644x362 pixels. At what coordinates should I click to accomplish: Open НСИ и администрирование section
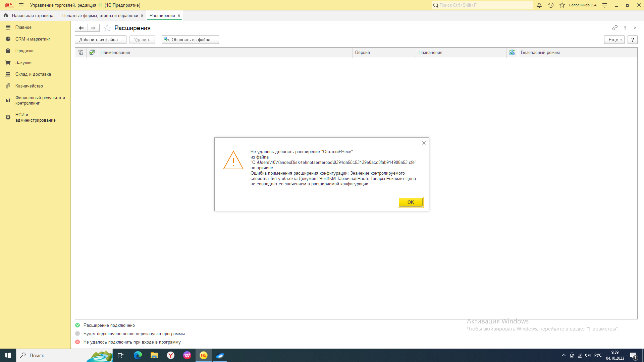tap(35, 118)
